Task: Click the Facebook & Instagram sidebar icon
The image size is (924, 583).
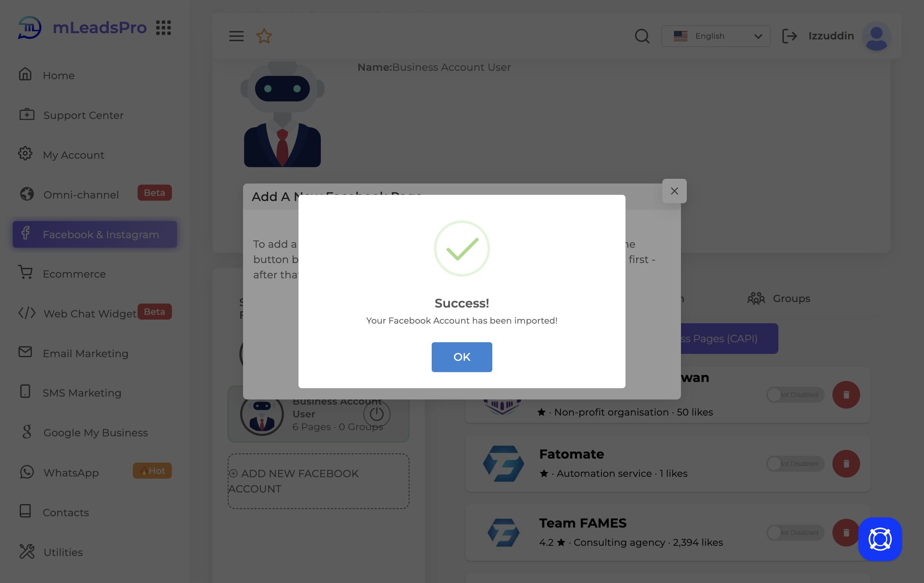Action: [26, 235]
